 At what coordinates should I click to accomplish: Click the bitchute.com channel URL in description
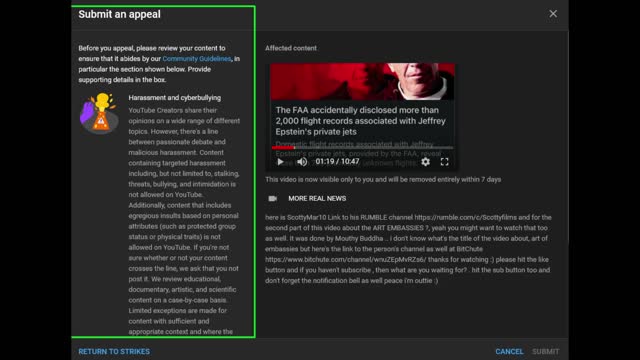tap(345, 260)
